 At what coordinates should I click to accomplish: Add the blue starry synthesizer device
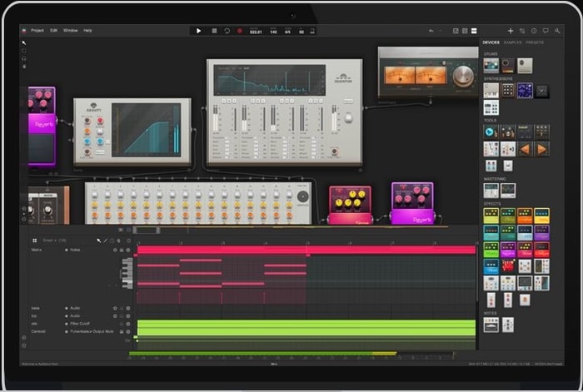tap(525, 91)
